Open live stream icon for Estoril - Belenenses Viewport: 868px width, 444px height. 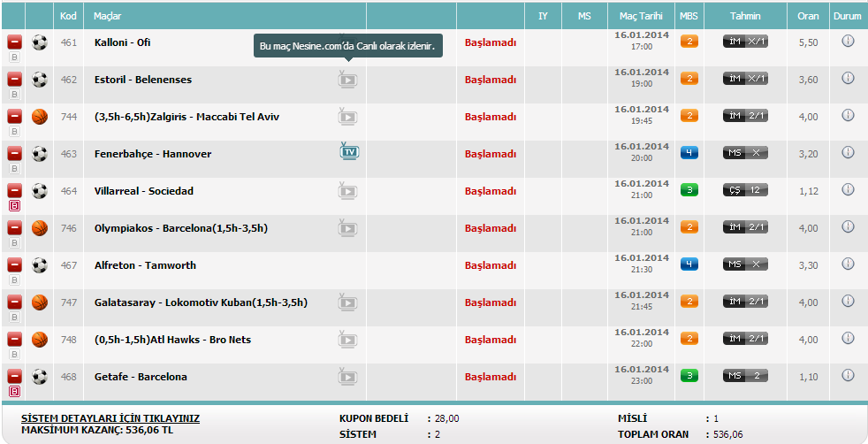pos(348,80)
